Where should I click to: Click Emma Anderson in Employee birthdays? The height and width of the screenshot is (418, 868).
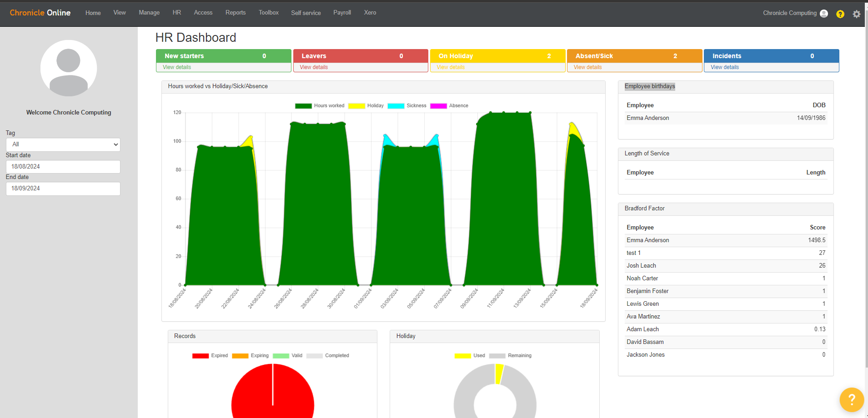648,118
